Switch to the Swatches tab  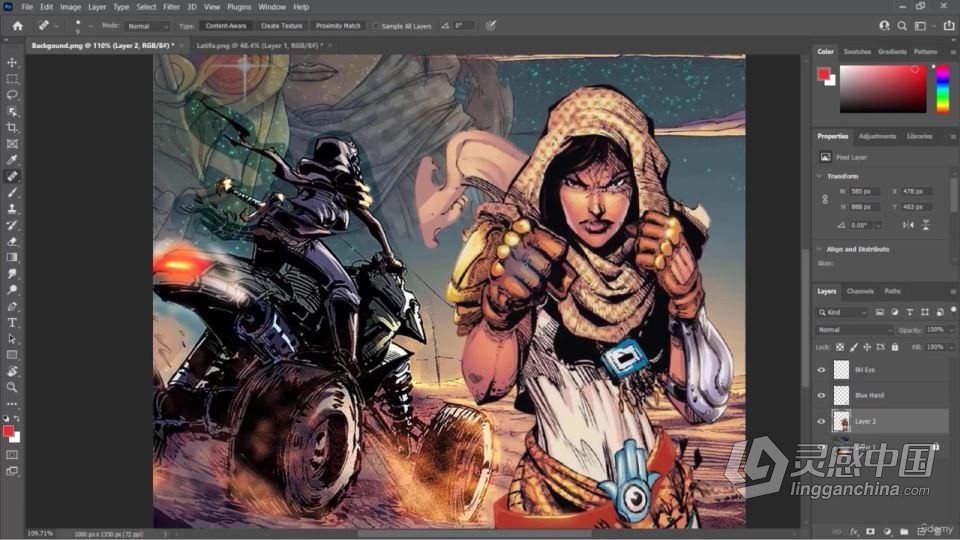point(857,52)
